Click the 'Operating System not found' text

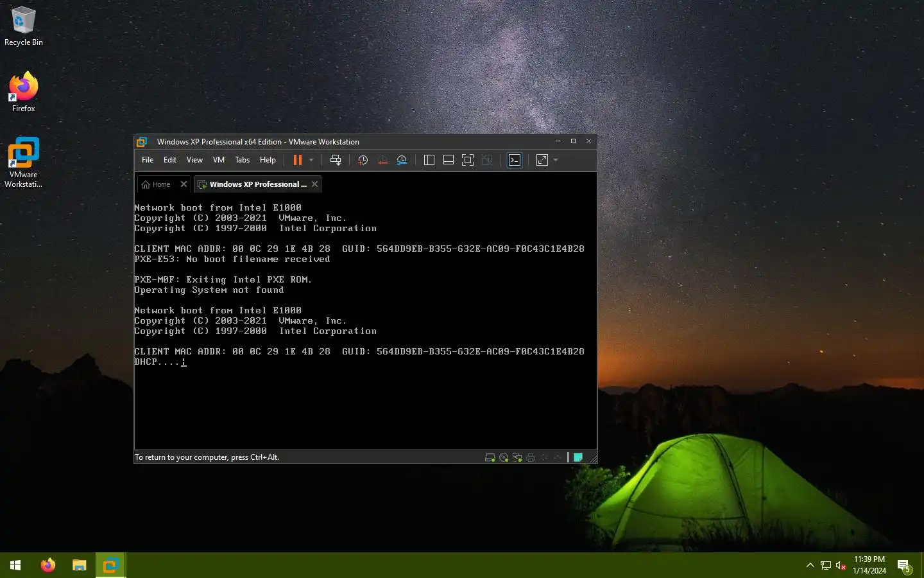(x=209, y=290)
